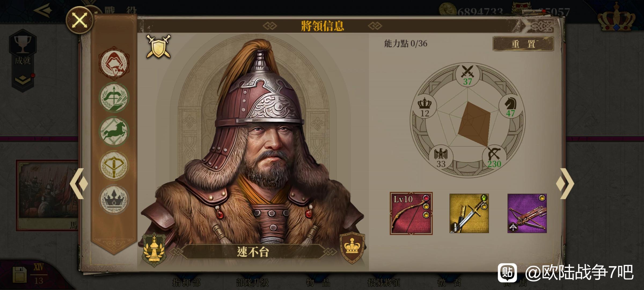644x290 pixels.
Task: Go to next general with right arrow
Action: pyautogui.click(x=565, y=184)
